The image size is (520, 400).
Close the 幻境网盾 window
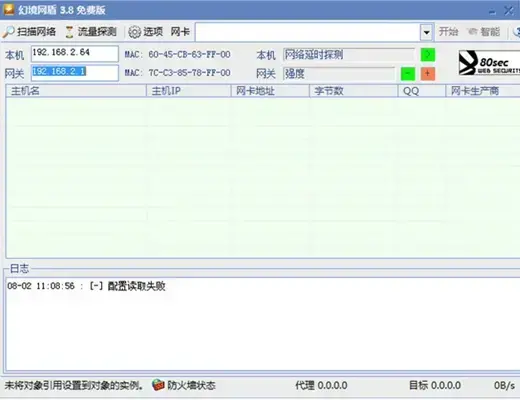(509, 11)
